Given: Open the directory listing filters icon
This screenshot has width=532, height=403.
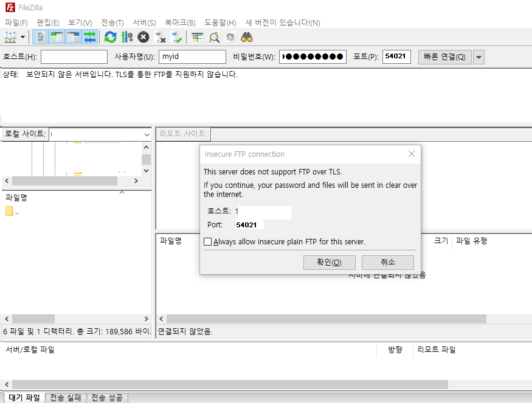Looking at the screenshot, I should [198, 37].
